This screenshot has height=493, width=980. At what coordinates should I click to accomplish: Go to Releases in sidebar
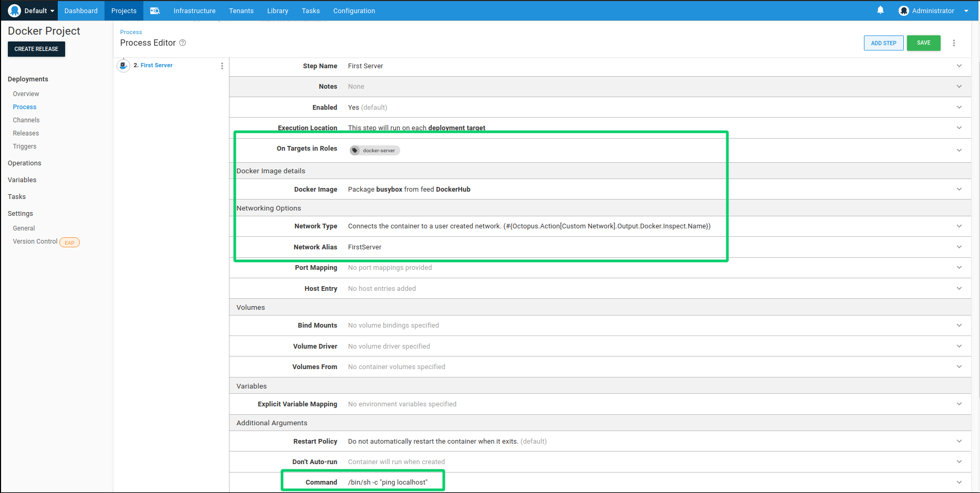(26, 133)
